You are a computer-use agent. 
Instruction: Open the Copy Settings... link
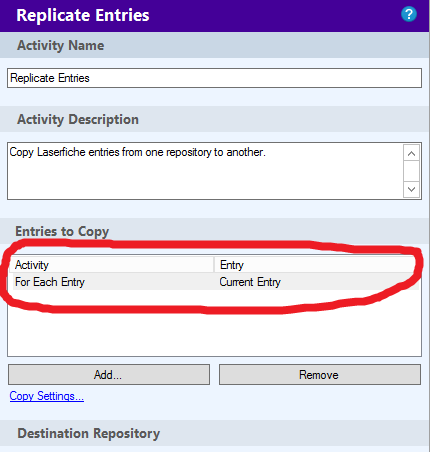47,396
